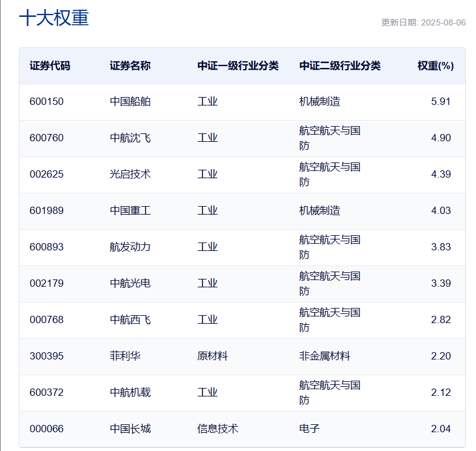
Task: Select the 中证一级行业分类 column header
Action: coord(238,65)
